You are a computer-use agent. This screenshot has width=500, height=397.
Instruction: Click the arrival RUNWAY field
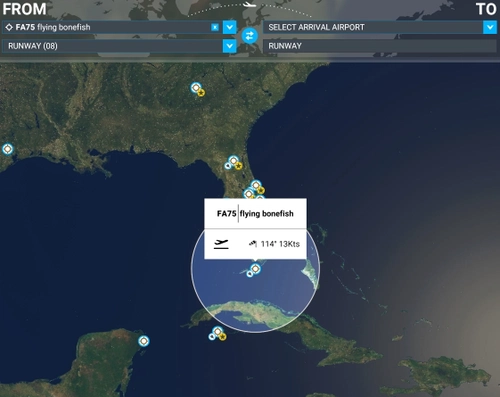(380, 46)
